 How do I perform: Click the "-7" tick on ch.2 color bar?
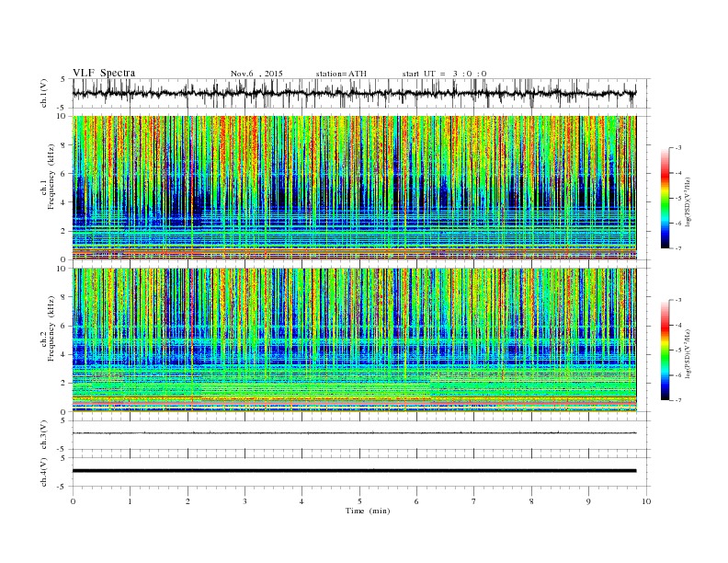tap(677, 400)
